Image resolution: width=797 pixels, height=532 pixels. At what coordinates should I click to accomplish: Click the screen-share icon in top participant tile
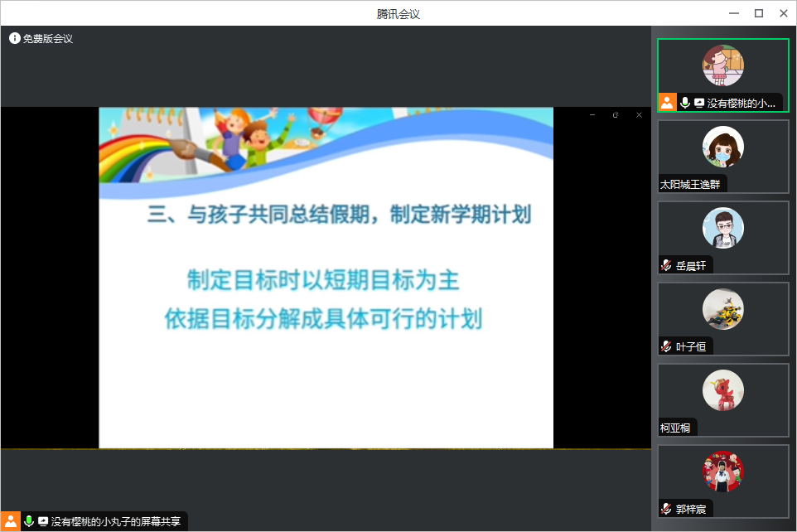pos(699,103)
